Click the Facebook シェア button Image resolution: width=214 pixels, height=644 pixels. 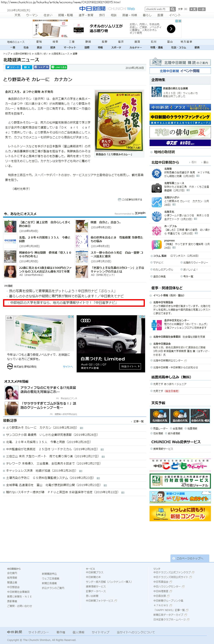[x=41, y=67]
